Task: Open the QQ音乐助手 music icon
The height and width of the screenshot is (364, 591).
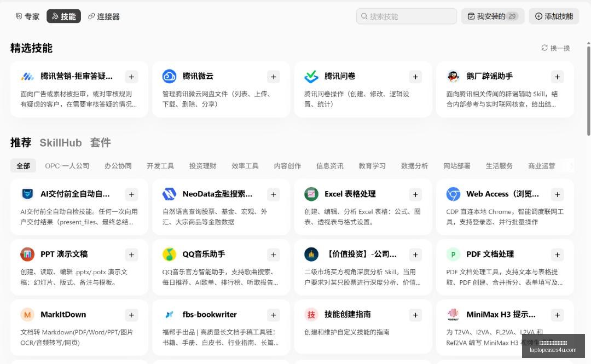Action: point(169,254)
